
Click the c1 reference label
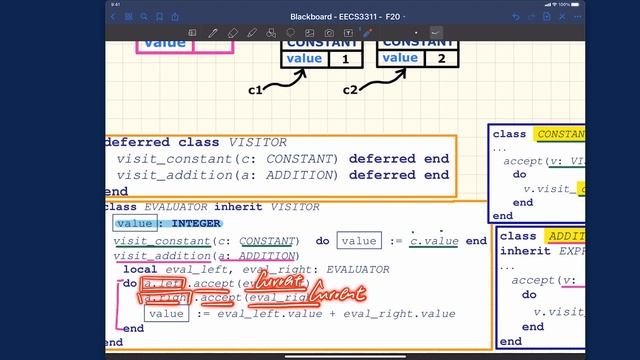tap(255, 90)
